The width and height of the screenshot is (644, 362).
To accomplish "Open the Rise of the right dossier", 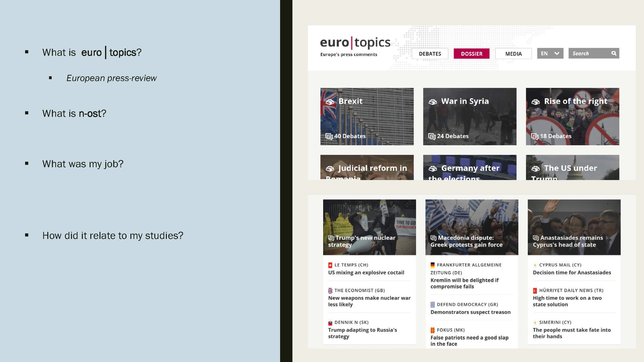I will coord(573,116).
